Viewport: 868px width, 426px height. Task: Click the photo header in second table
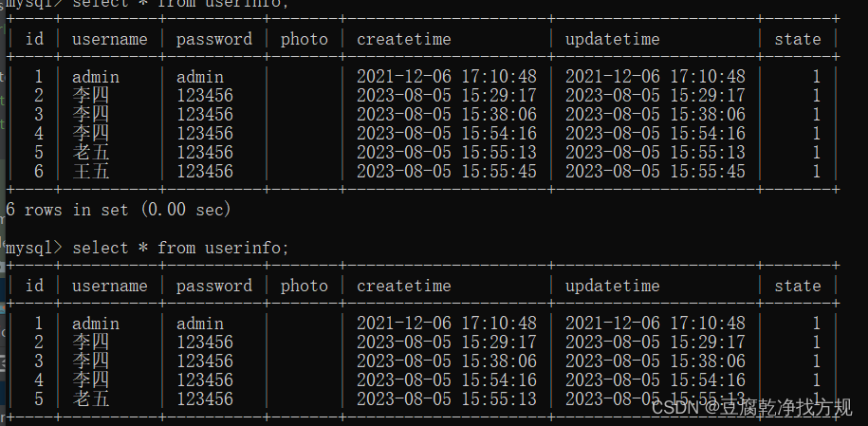304,286
